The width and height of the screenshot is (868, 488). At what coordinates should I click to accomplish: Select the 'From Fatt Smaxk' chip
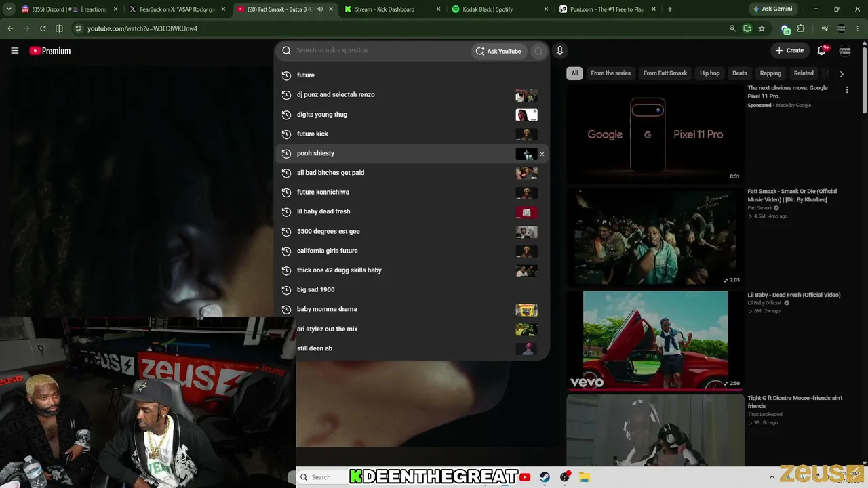pyautogui.click(x=665, y=73)
